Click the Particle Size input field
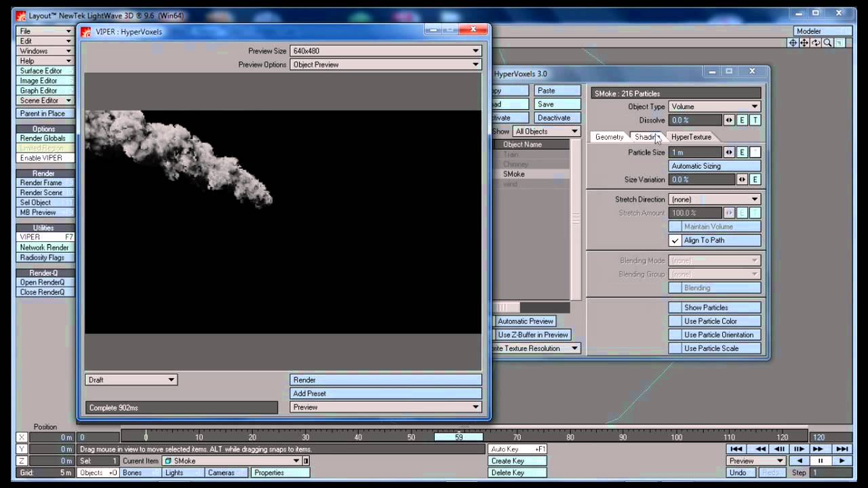868x488 pixels. coord(695,152)
